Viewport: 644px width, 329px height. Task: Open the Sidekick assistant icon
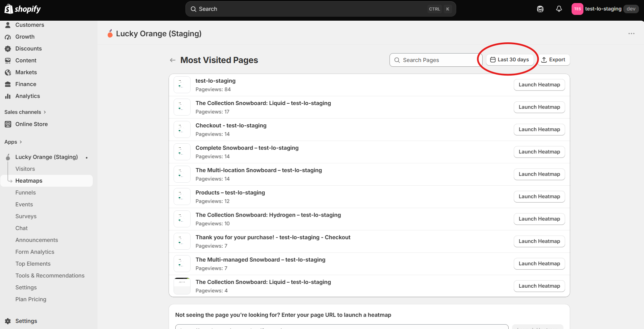pos(540,9)
